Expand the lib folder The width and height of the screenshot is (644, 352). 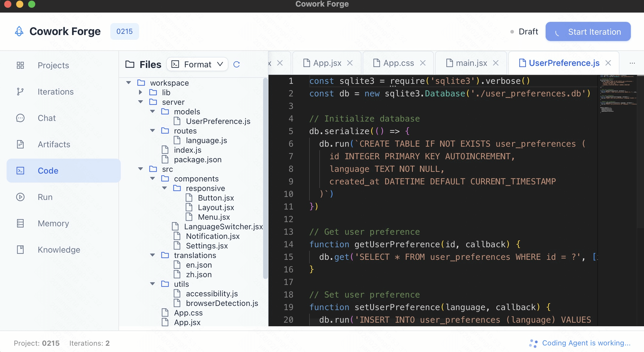pyautogui.click(x=141, y=92)
